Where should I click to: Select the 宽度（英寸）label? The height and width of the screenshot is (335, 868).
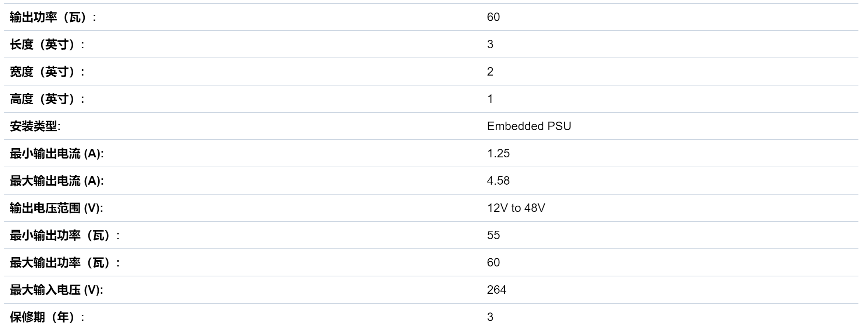point(47,71)
